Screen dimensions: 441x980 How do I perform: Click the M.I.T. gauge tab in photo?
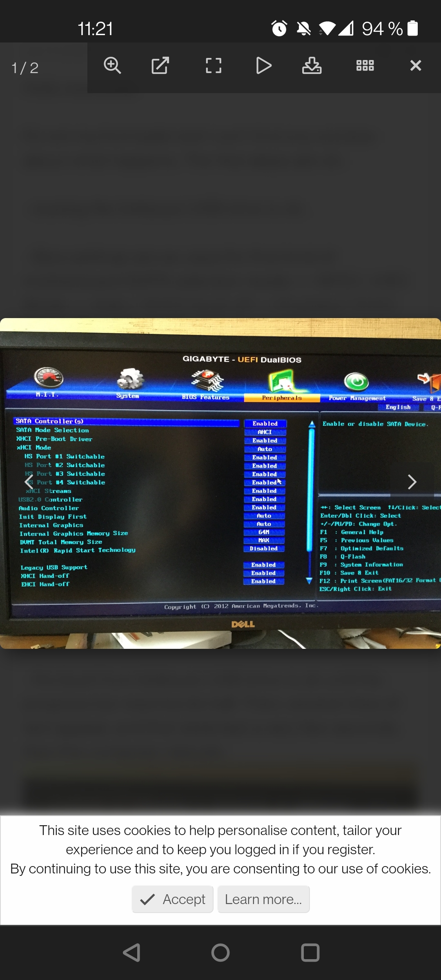48,382
